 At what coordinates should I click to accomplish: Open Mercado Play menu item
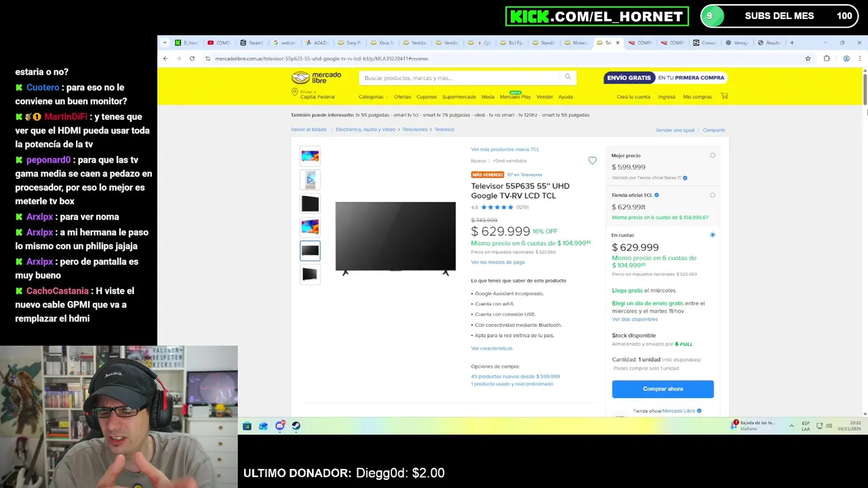[515, 97]
